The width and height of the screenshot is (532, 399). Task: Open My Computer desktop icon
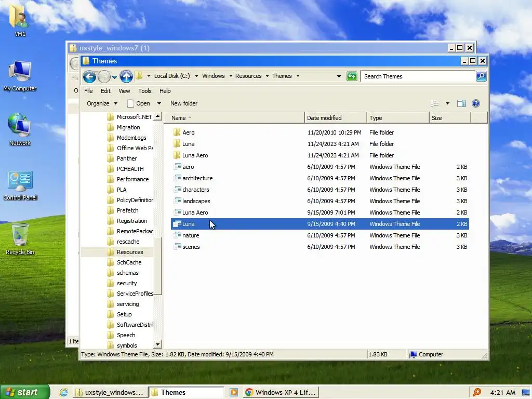(x=20, y=75)
